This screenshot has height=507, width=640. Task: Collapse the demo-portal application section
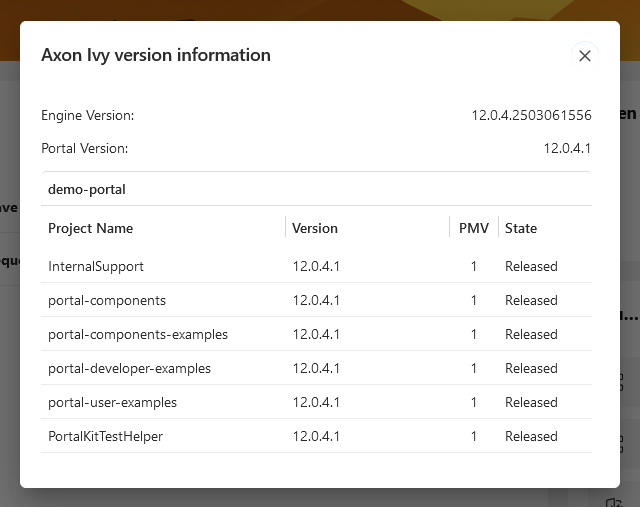point(316,189)
